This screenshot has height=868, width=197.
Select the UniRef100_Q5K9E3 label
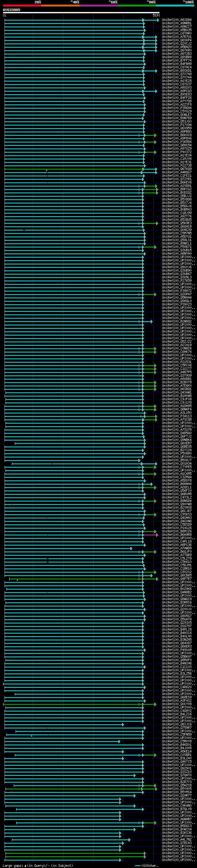(177, 223)
